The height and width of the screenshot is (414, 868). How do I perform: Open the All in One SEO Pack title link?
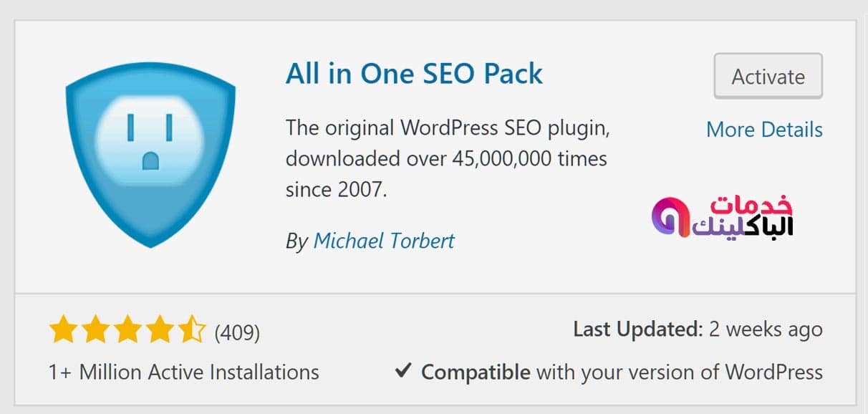(x=414, y=74)
